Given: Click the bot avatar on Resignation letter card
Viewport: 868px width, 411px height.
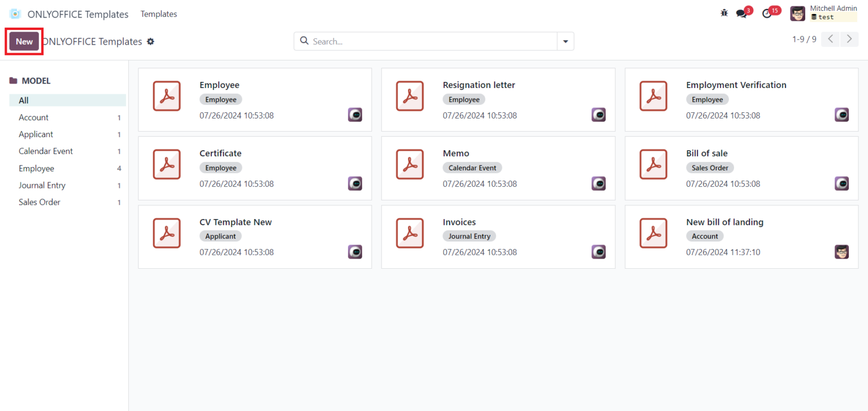Looking at the screenshot, I should click(598, 115).
